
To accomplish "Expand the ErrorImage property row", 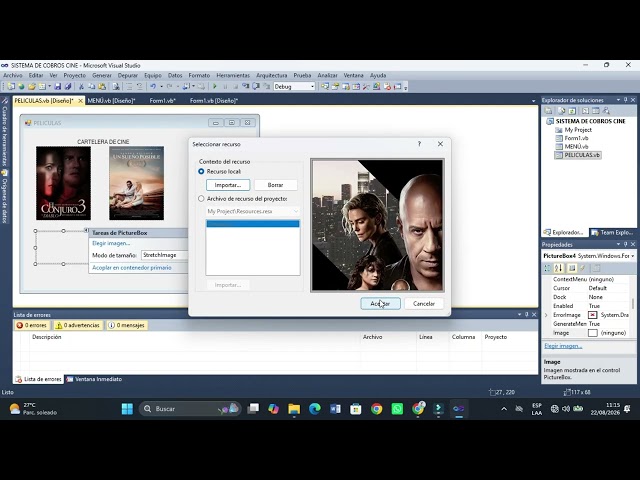I will tap(546, 315).
